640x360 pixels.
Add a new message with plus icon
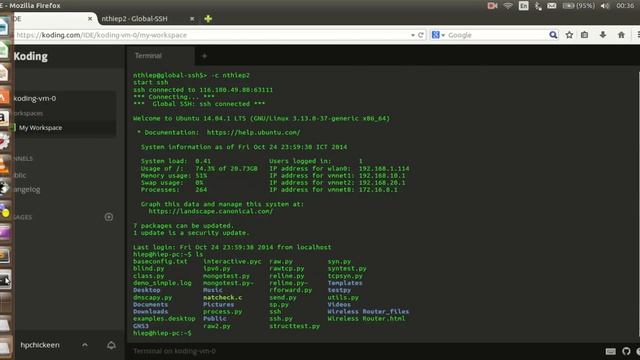109,217
